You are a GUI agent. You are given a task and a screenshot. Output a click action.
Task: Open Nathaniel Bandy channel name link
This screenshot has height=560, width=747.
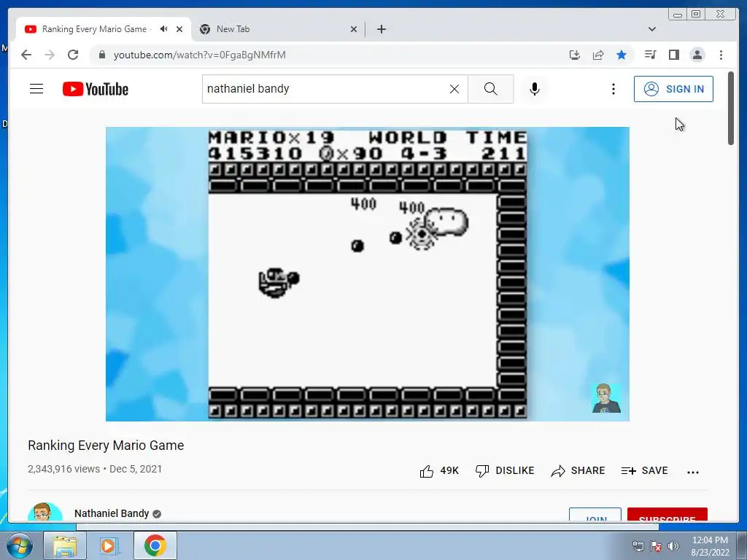(x=112, y=513)
